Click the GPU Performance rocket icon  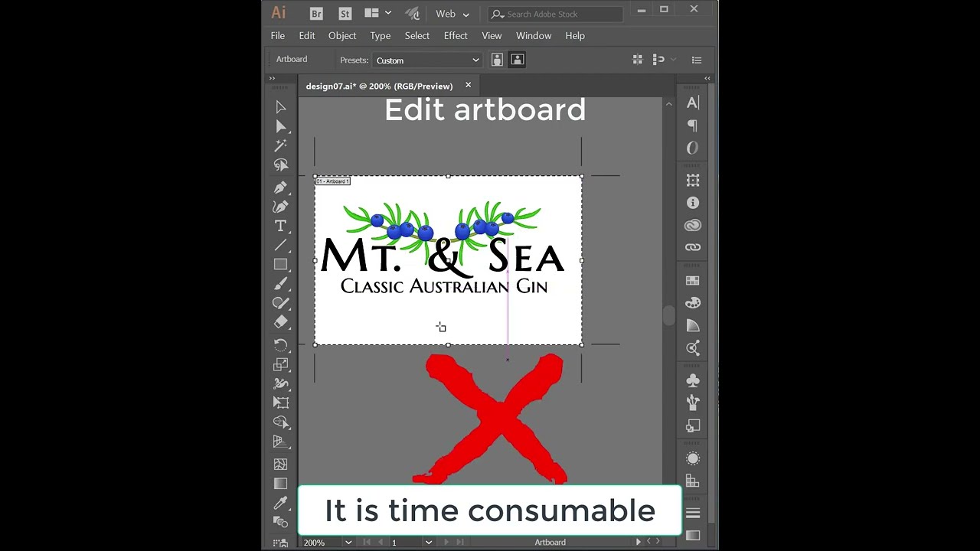tap(412, 13)
